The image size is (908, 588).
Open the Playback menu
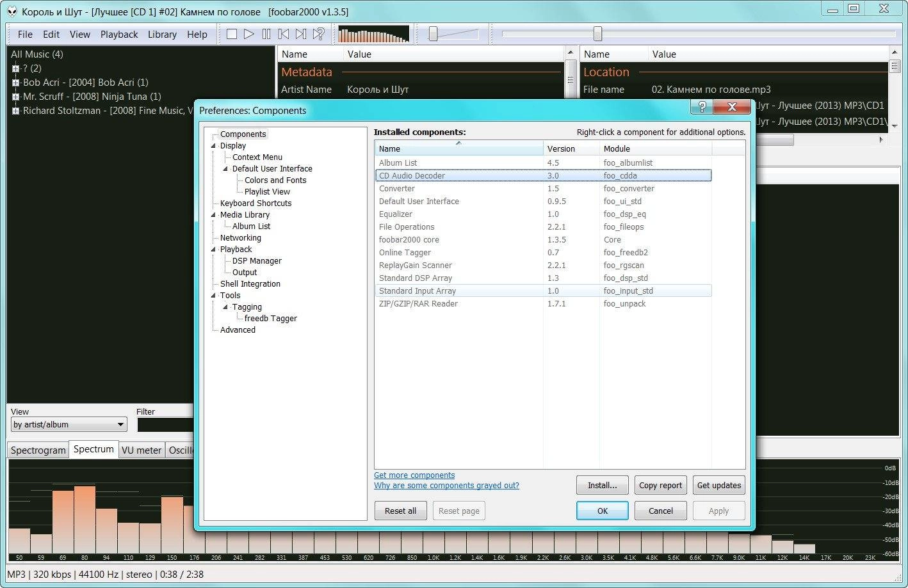[x=119, y=35]
